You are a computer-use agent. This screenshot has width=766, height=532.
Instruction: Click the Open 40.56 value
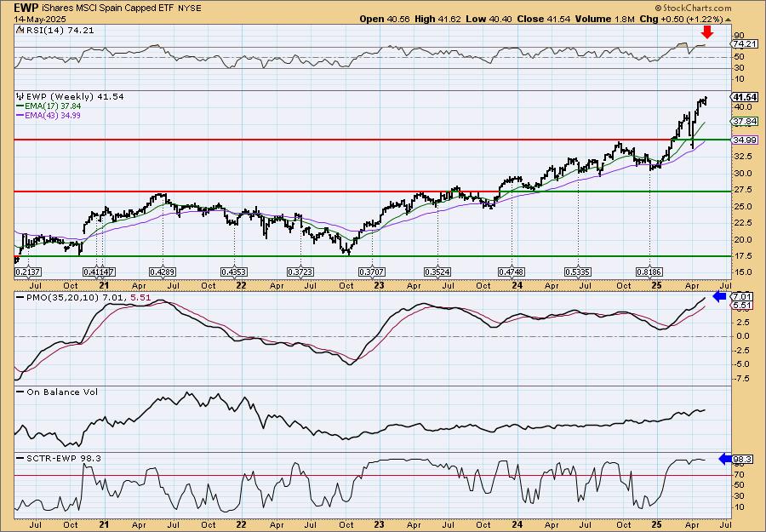[386, 19]
